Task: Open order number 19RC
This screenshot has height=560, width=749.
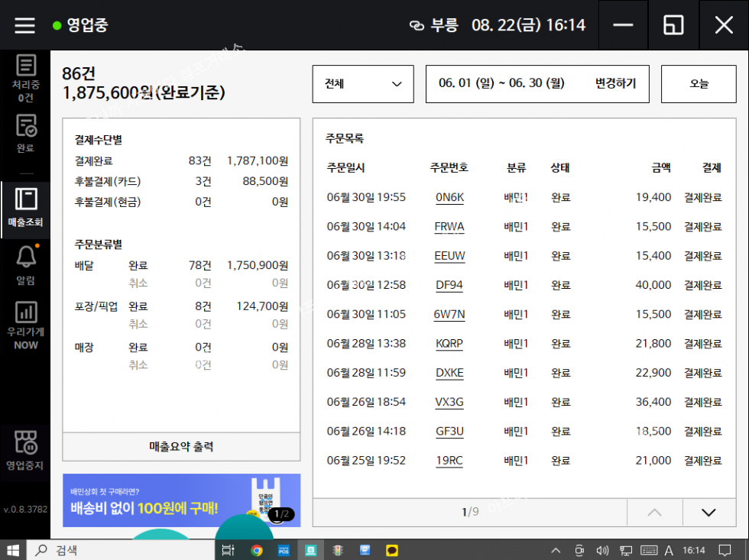Action: click(449, 461)
